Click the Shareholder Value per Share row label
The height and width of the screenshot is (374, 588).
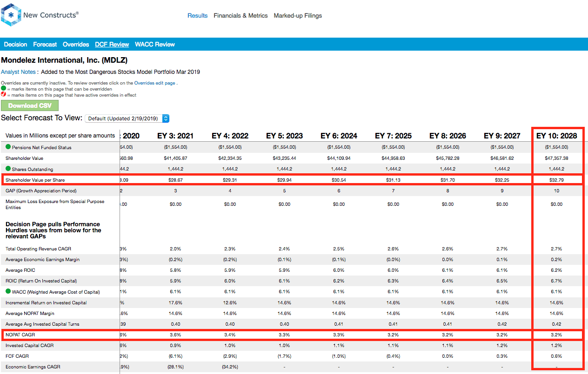click(x=35, y=180)
